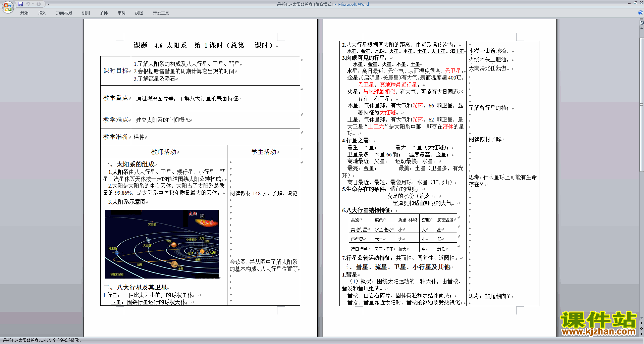The height and width of the screenshot is (344, 644).
Task: Close the Word window
Action: pyautogui.click(x=641, y=3)
